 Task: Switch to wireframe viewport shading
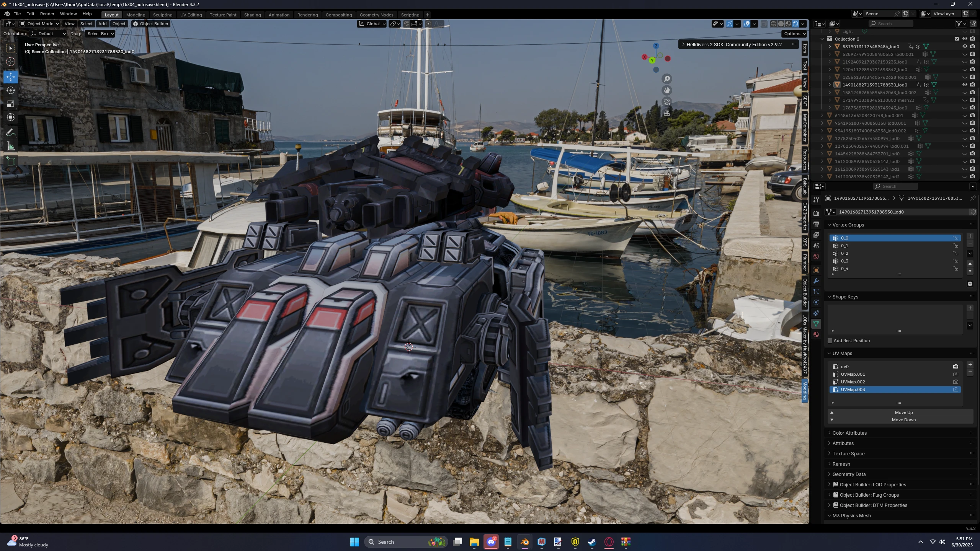774,24
